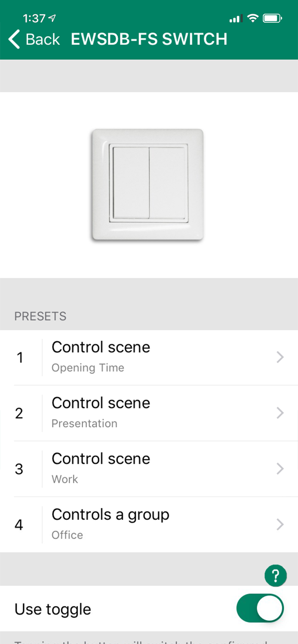Tap the back chevron arrow icon

pos(13,39)
